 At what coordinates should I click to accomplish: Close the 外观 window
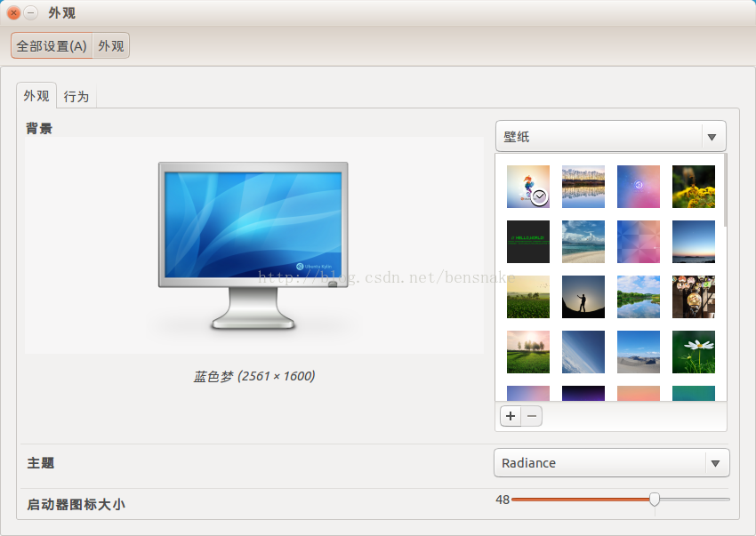pos(14,12)
